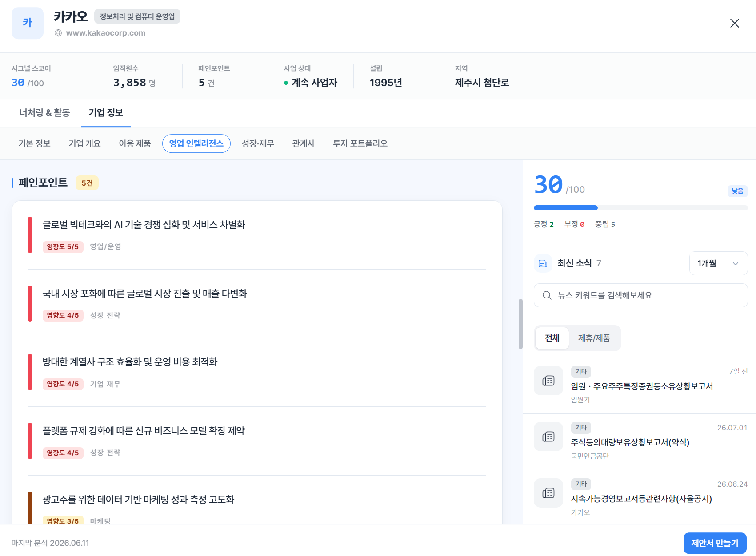Viewport: 756px width, 556px height.
Task: Open the 기업 개요 sub-tab
Action: (x=84, y=143)
